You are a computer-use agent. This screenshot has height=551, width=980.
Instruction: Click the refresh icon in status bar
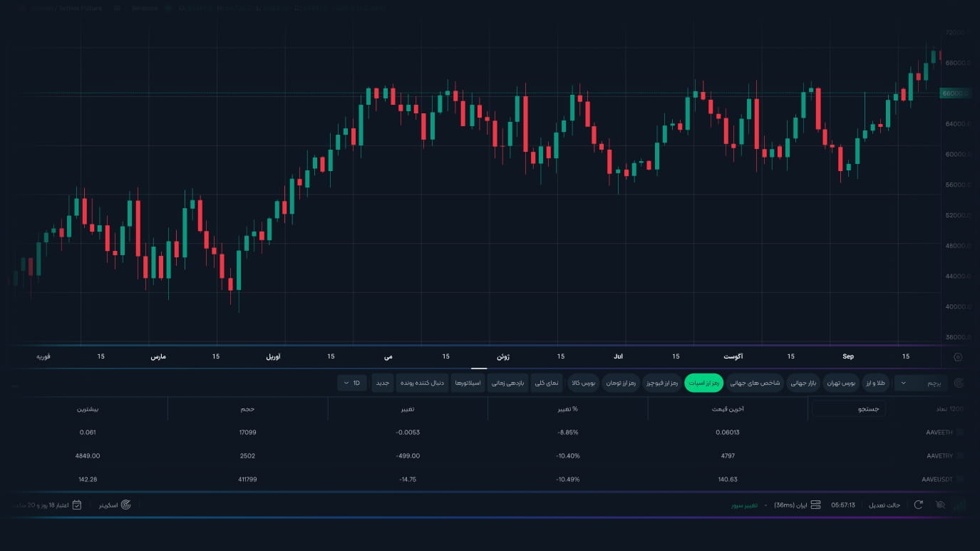(919, 505)
